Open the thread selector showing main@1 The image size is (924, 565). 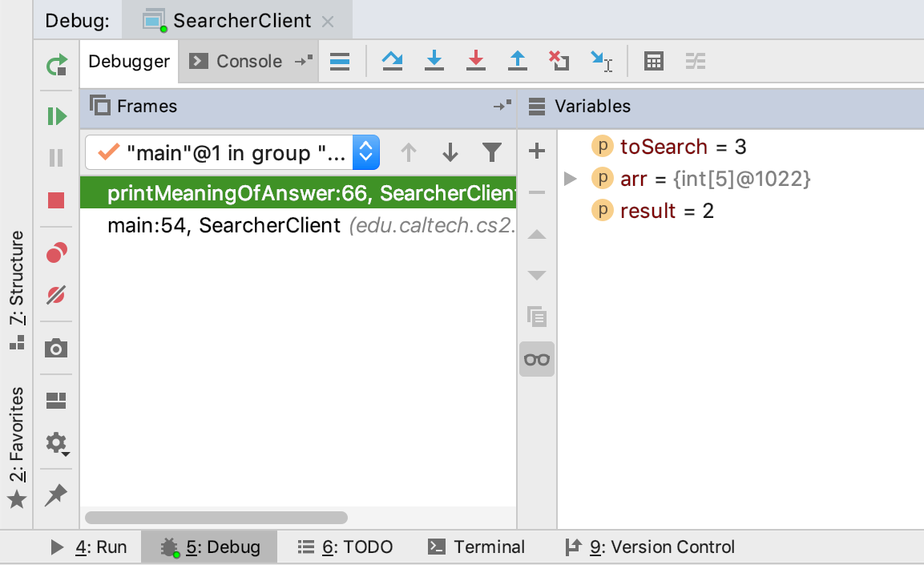pyautogui.click(x=232, y=152)
